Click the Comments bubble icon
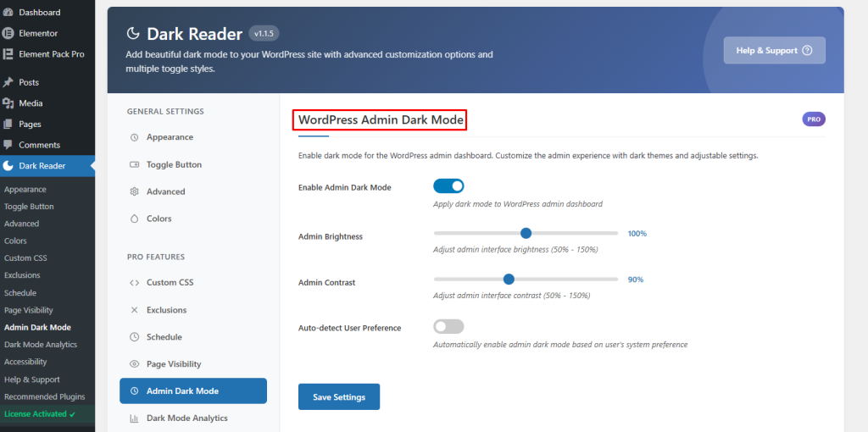The image size is (868, 432). (8, 145)
